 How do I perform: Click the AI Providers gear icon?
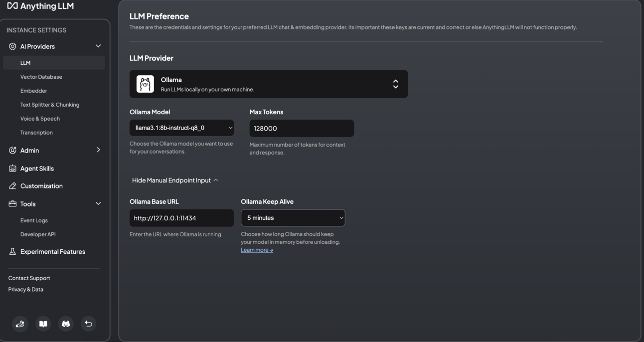12,46
